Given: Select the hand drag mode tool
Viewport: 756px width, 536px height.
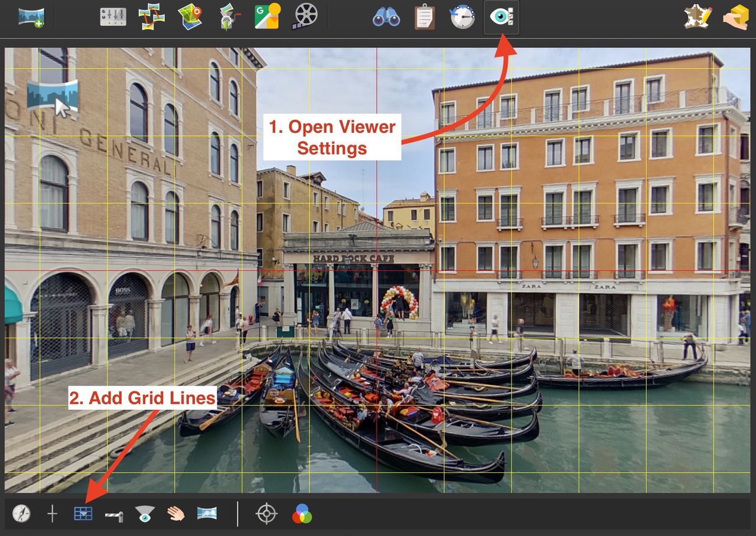Looking at the screenshot, I should click(x=175, y=514).
